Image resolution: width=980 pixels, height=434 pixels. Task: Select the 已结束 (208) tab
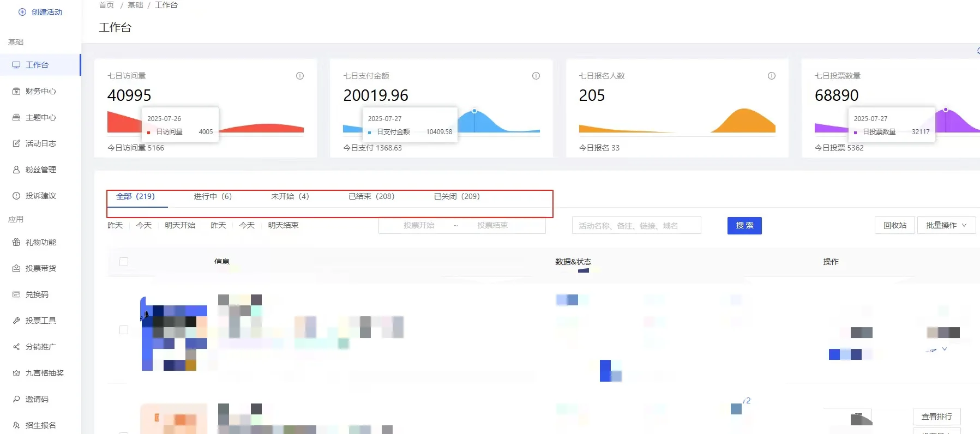coord(371,196)
